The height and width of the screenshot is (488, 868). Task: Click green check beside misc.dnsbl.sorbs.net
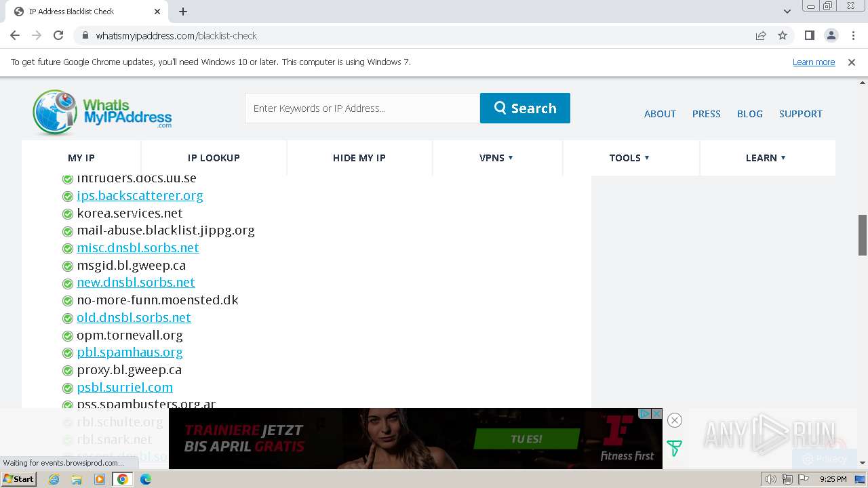68,249
